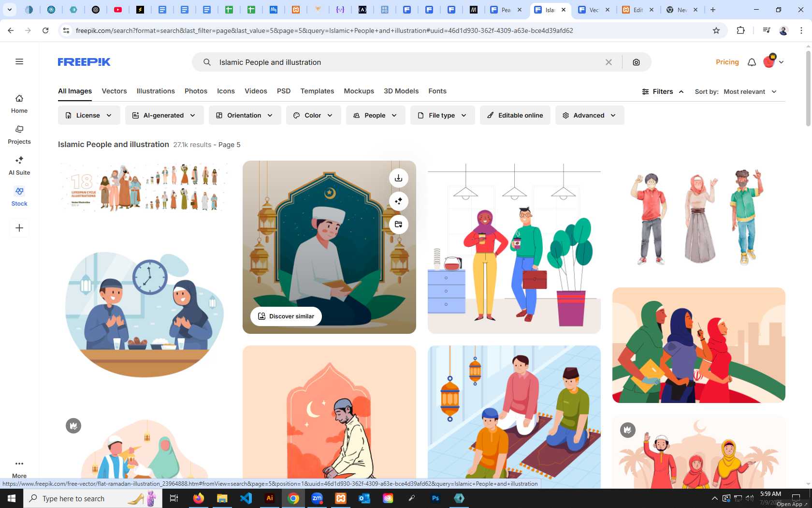
Task: Open Sort by Most relevant dropdown
Action: (x=750, y=91)
